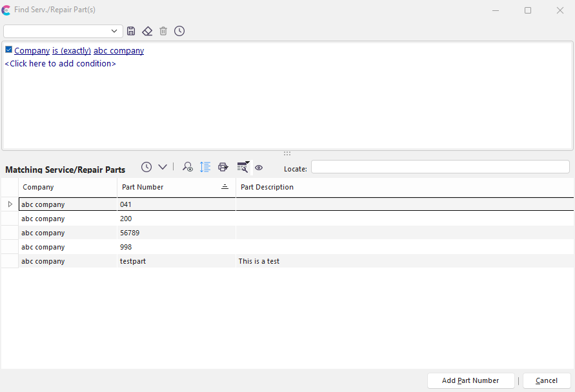This screenshot has height=392, width=575.
Task: Open recent filters via top clock icon
Action: pos(179,31)
